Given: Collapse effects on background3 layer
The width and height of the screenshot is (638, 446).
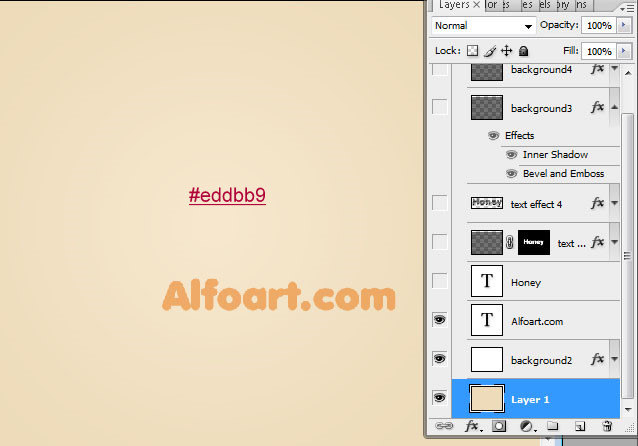Looking at the screenshot, I should click(x=615, y=108).
